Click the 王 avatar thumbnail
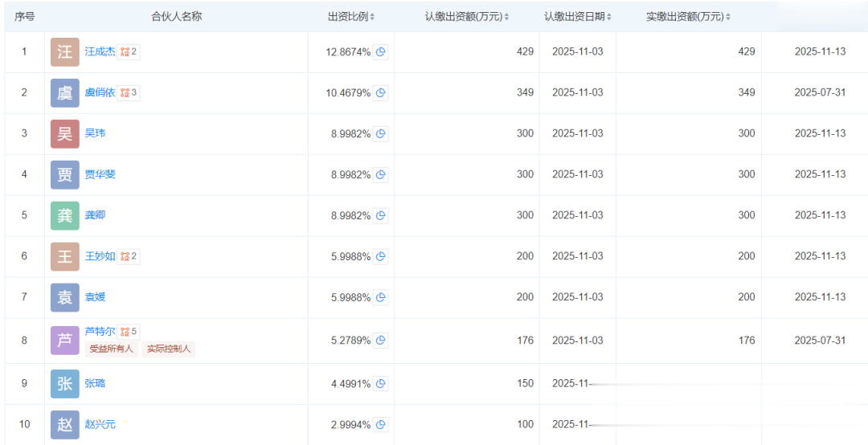 pyautogui.click(x=65, y=257)
